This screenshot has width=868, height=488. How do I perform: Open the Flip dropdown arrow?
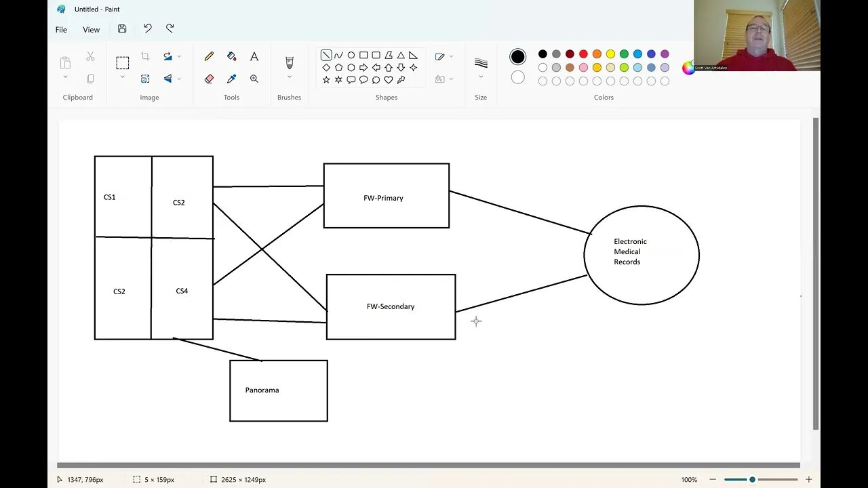tap(179, 79)
